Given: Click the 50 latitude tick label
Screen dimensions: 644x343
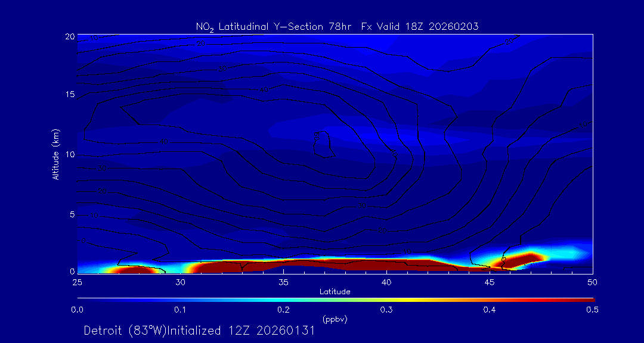Looking at the screenshot, I should [593, 282].
